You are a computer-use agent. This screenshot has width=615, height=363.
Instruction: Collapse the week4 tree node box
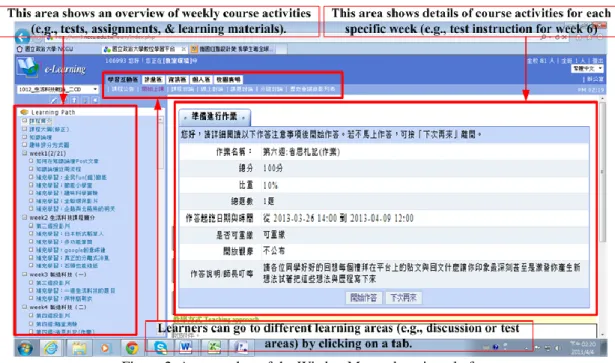(24, 307)
